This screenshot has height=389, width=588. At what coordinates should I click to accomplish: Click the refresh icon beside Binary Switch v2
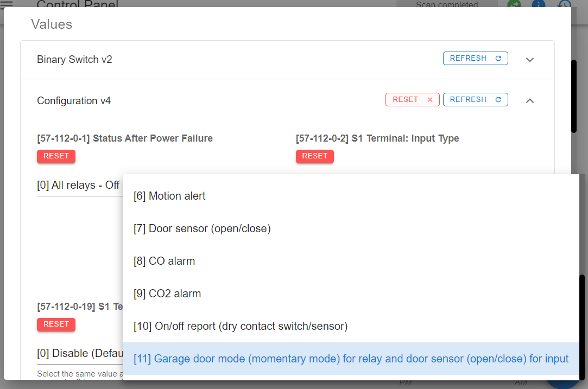click(x=498, y=58)
